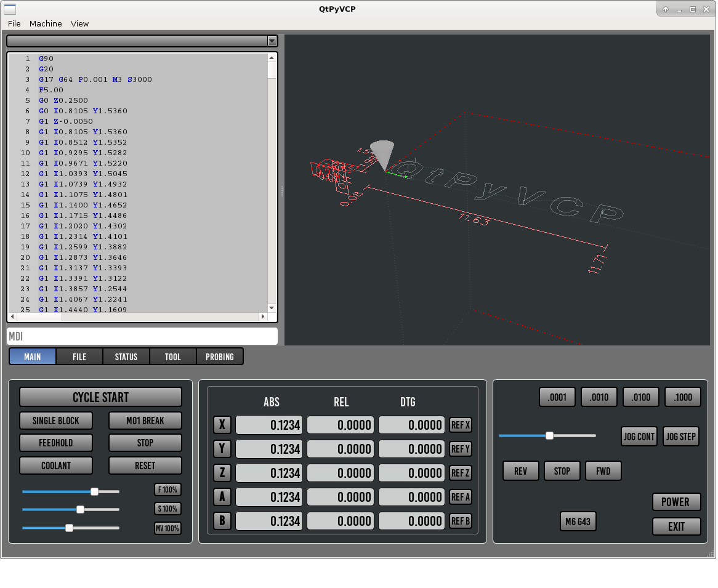Click the G-code horizontal scroll left arrow
This screenshot has height=588, width=718.
click(x=12, y=316)
